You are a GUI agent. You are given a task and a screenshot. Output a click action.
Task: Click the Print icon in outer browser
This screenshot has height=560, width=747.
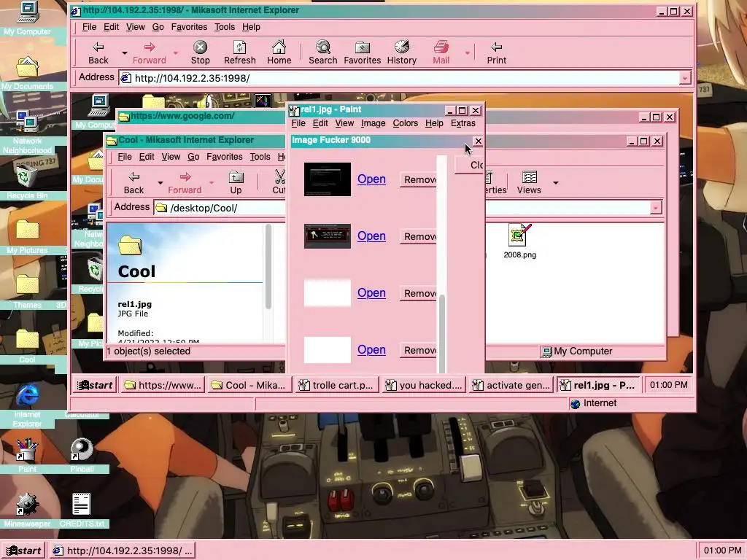click(496, 52)
